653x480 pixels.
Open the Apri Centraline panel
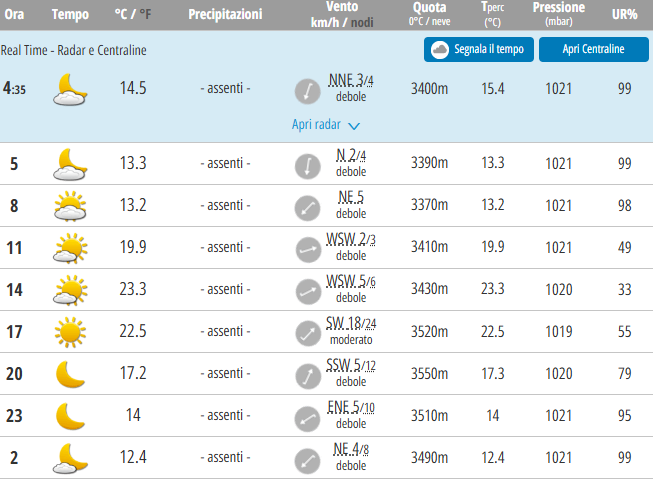coord(593,49)
